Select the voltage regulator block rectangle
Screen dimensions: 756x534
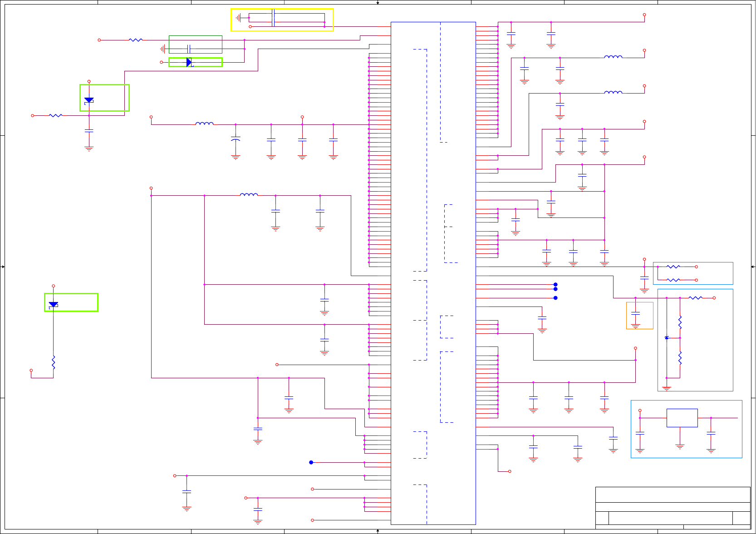(x=682, y=418)
